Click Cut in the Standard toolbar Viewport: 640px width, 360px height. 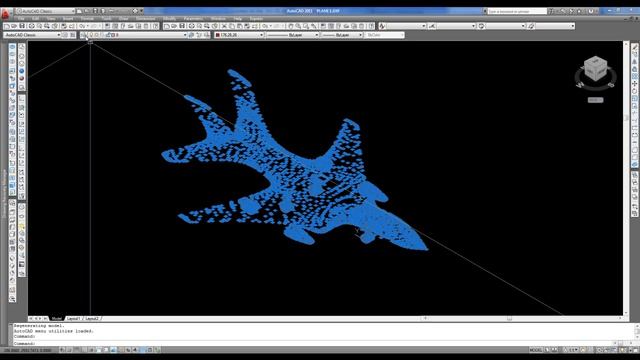tap(224, 26)
